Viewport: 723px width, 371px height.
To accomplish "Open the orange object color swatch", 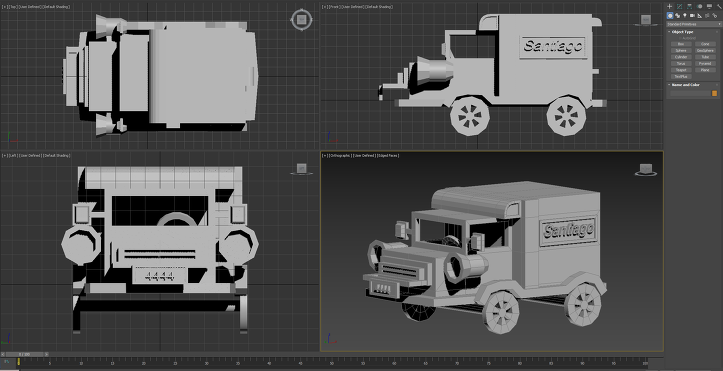I will (714, 94).
